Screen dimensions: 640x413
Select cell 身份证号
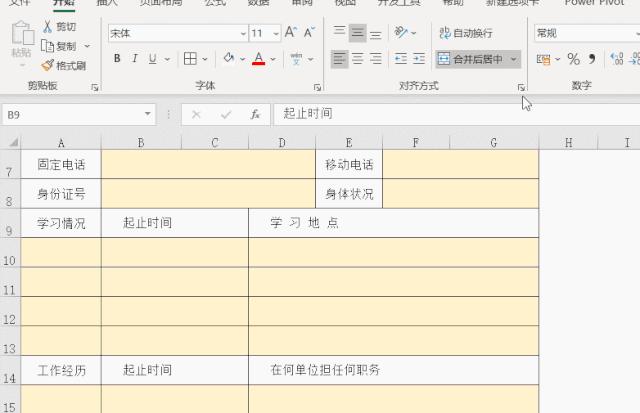61,193
